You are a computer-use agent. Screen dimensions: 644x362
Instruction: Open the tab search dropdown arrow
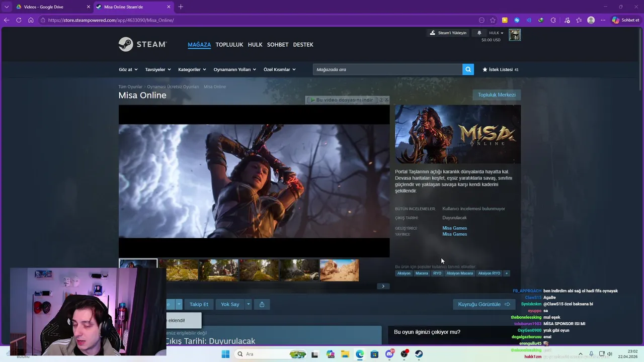click(x=7, y=7)
